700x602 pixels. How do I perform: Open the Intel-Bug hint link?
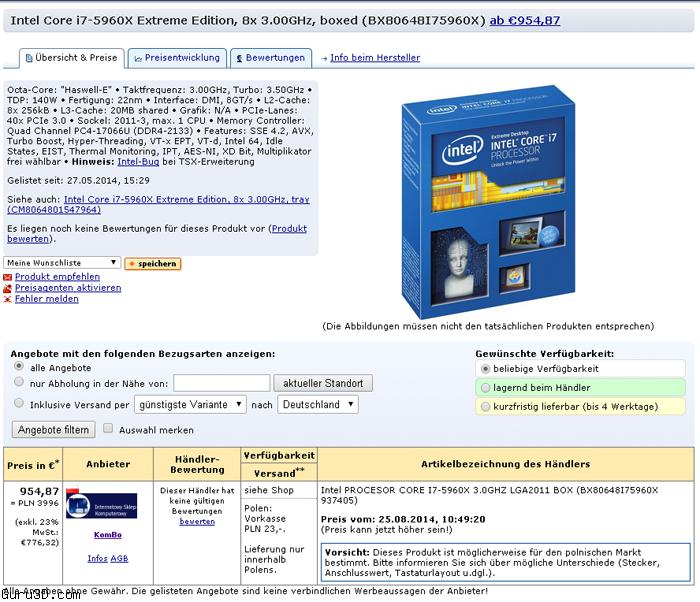coord(138,162)
